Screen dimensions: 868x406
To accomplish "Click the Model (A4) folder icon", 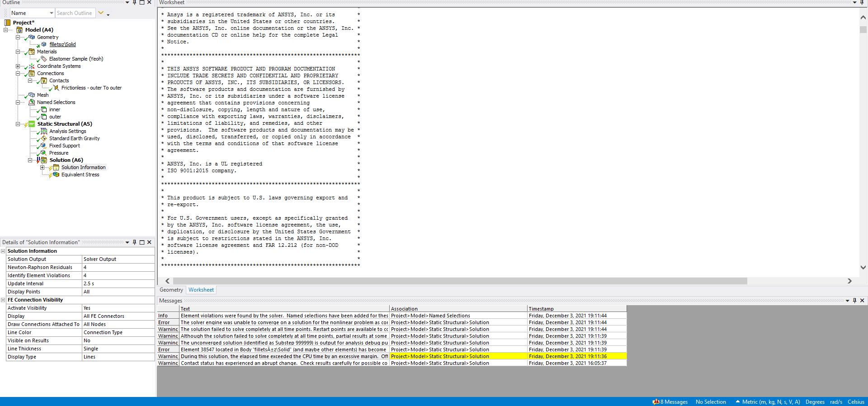I will pos(19,30).
